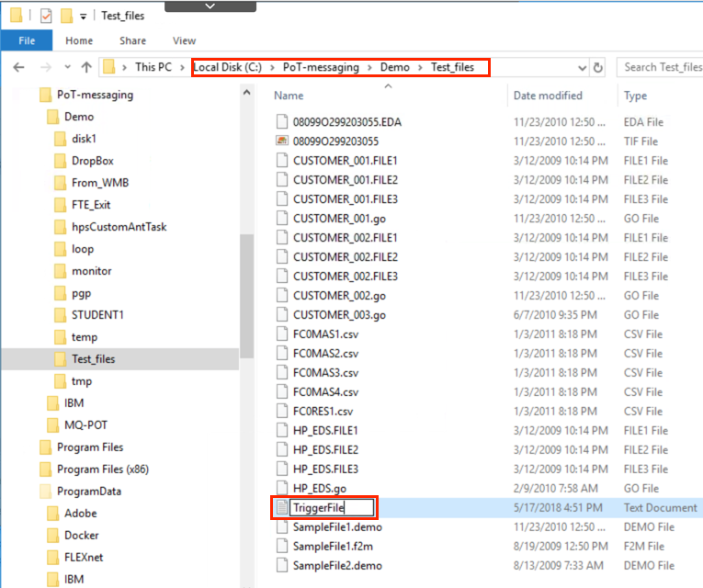Select the disk1 folder in the tree
The height and width of the screenshot is (588, 703).
pyautogui.click(x=84, y=139)
